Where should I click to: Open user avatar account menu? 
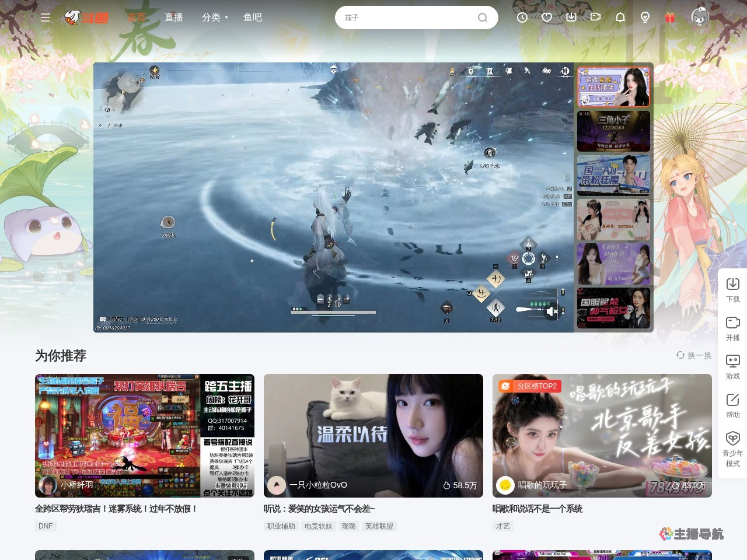700,17
